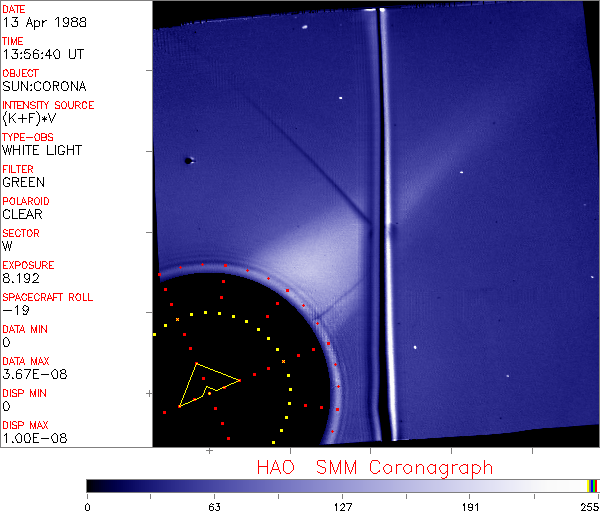
Task: Click the 191 label under the color bar
Action: pyautogui.click(x=469, y=506)
